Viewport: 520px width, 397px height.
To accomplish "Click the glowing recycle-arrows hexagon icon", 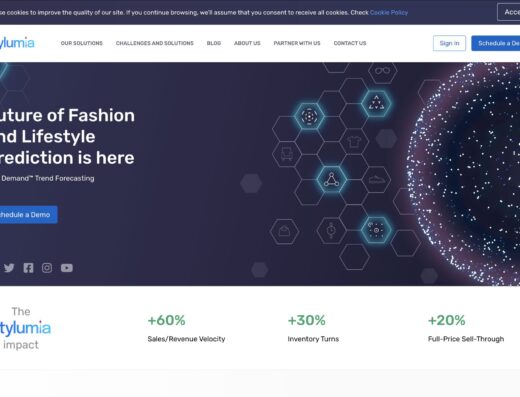I will tap(376, 103).
